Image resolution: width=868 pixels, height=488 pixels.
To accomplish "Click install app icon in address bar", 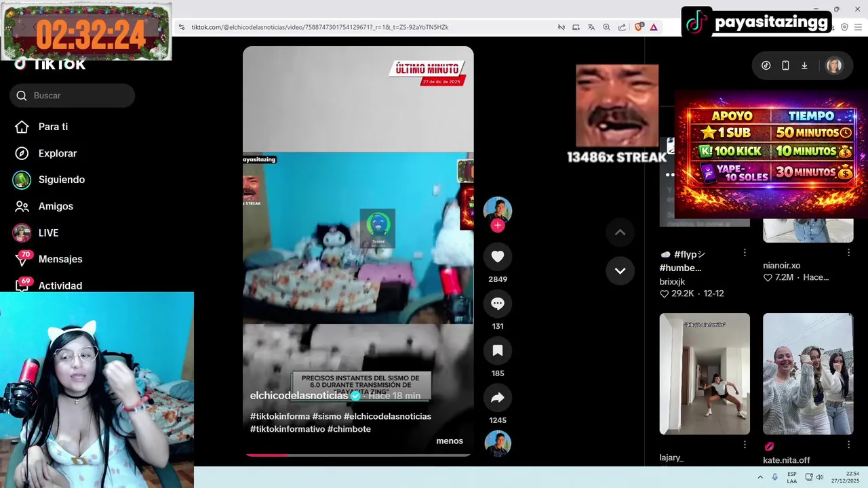I will (576, 27).
